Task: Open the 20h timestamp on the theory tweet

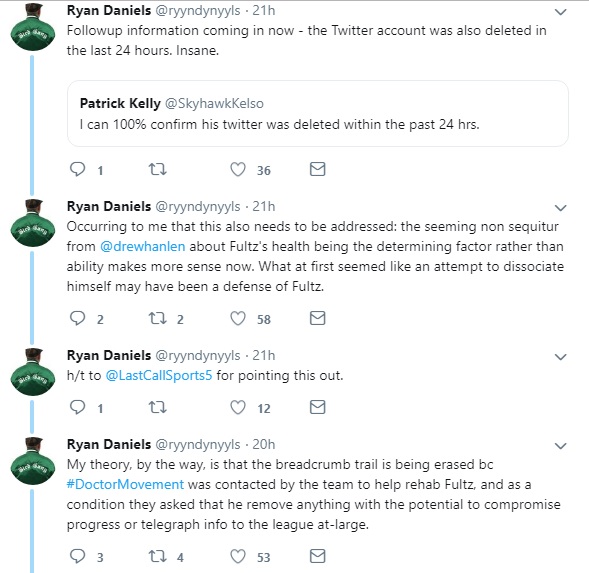Action: pos(264,444)
